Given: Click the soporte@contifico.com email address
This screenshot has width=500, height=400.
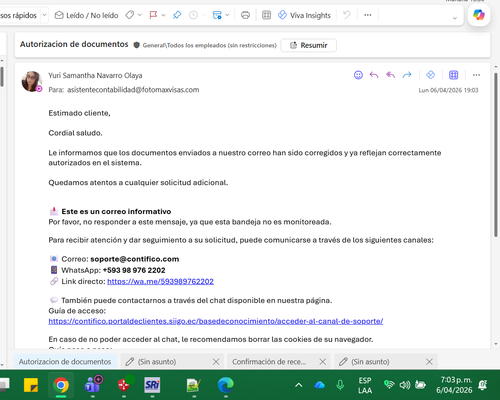Looking at the screenshot, I should [135, 259].
